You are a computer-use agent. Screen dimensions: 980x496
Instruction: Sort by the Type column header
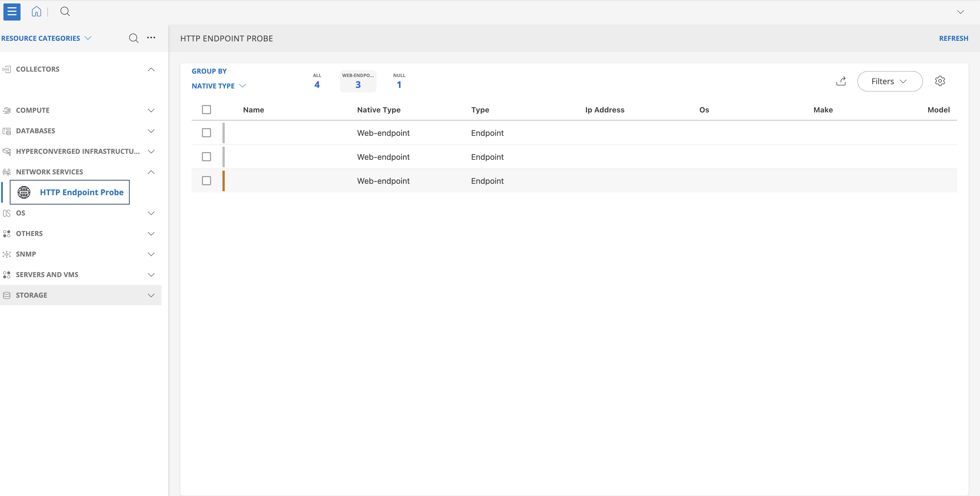[x=480, y=110]
